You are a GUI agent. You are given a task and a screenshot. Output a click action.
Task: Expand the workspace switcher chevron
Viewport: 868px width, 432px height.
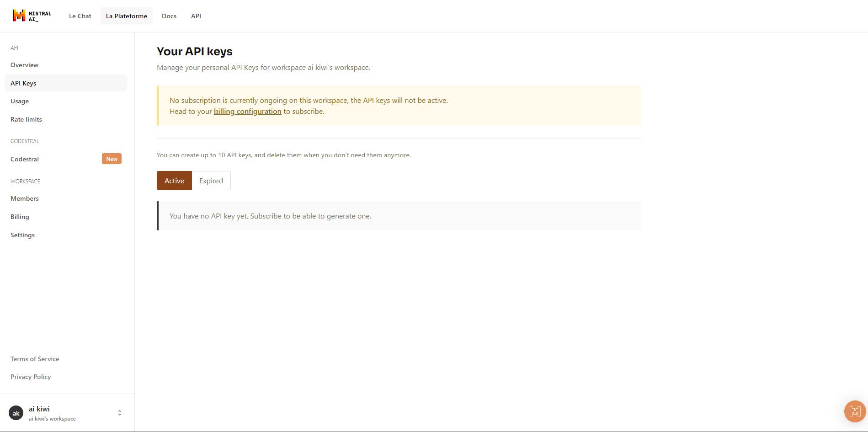[120, 413]
